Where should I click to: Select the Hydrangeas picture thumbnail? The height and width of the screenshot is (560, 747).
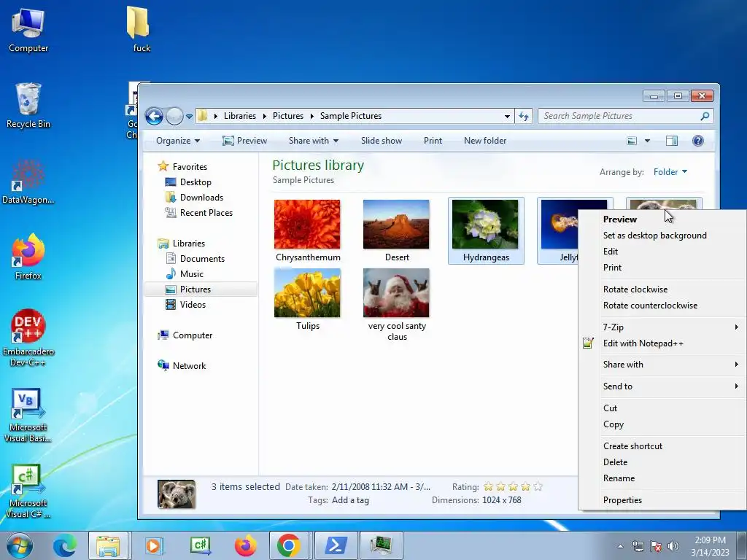[485, 225]
